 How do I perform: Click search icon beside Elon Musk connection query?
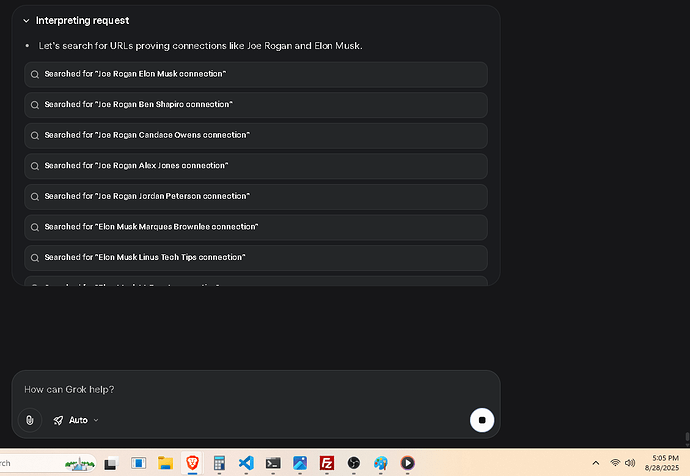point(35,74)
